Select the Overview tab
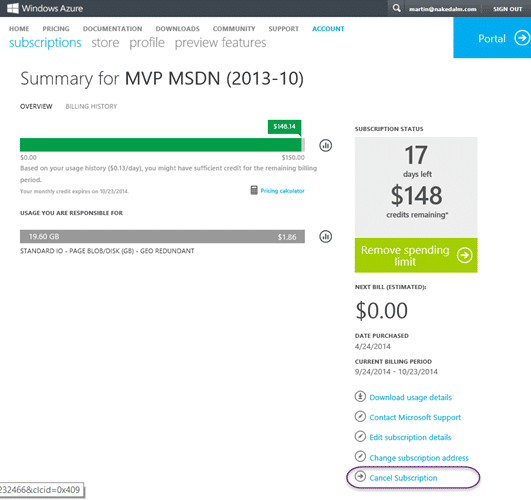531x500 pixels. click(36, 106)
